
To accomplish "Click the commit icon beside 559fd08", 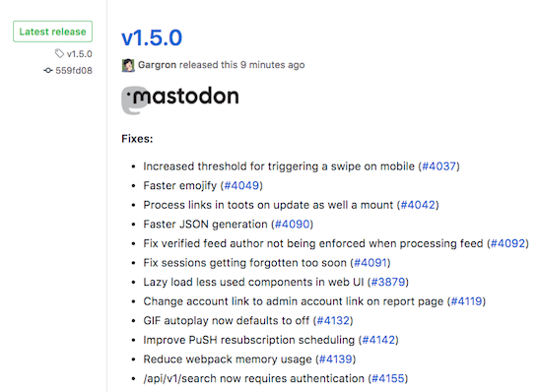I will point(48,71).
